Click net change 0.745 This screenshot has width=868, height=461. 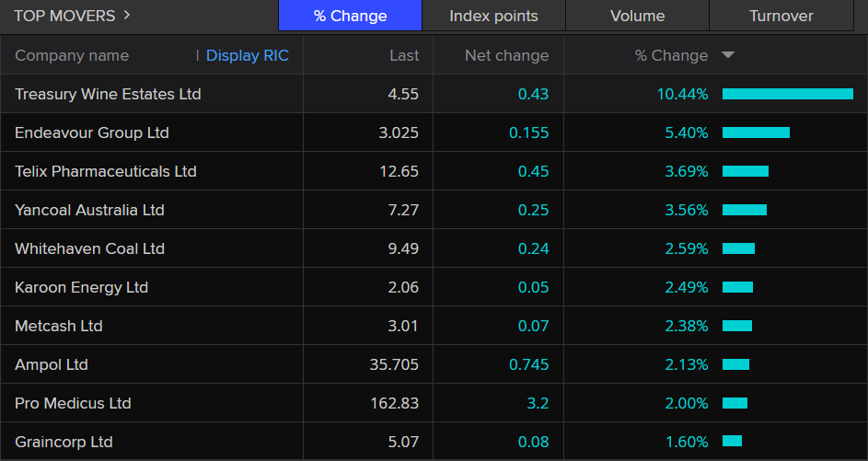pyautogui.click(x=528, y=364)
